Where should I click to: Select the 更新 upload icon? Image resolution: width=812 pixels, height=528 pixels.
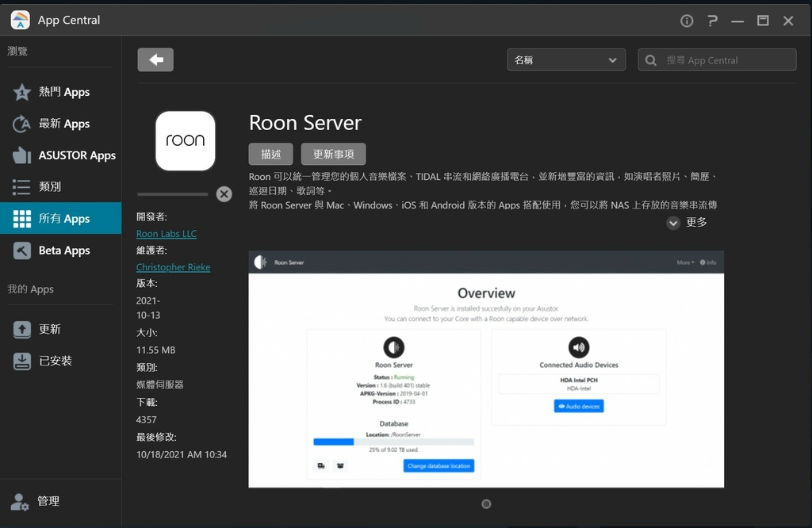[21, 329]
